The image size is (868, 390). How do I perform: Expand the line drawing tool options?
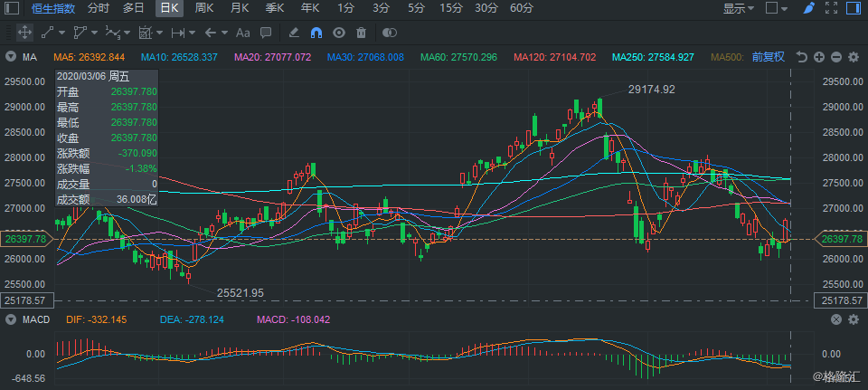[x=61, y=33]
